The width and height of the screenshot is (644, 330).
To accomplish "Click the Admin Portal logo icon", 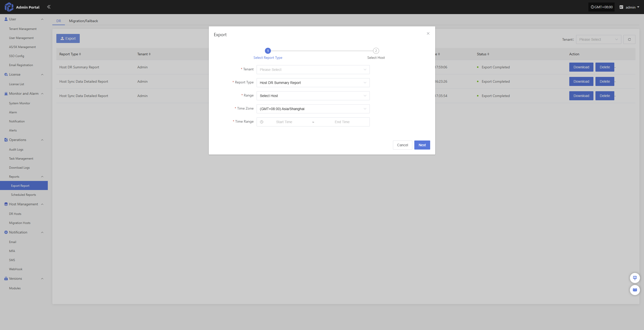I will [x=9, y=7].
